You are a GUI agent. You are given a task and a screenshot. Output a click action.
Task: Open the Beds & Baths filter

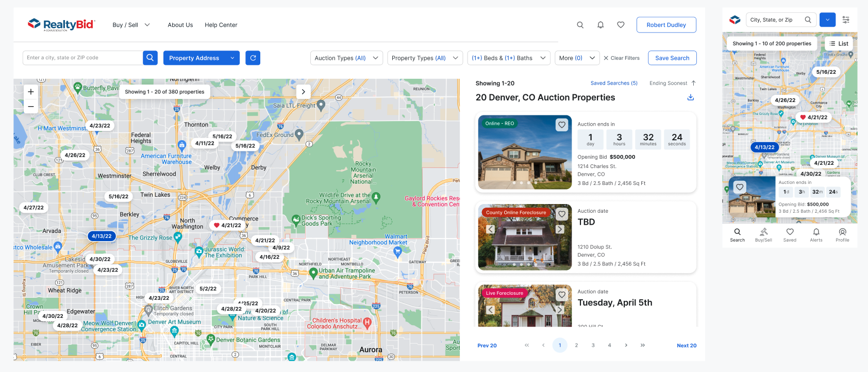click(509, 58)
